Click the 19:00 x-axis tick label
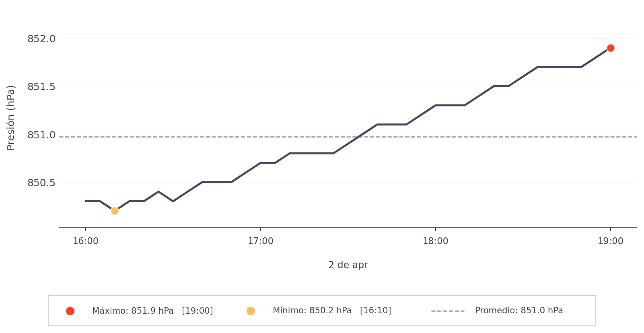This screenshot has height=333, width=644. pyautogui.click(x=610, y=241)
